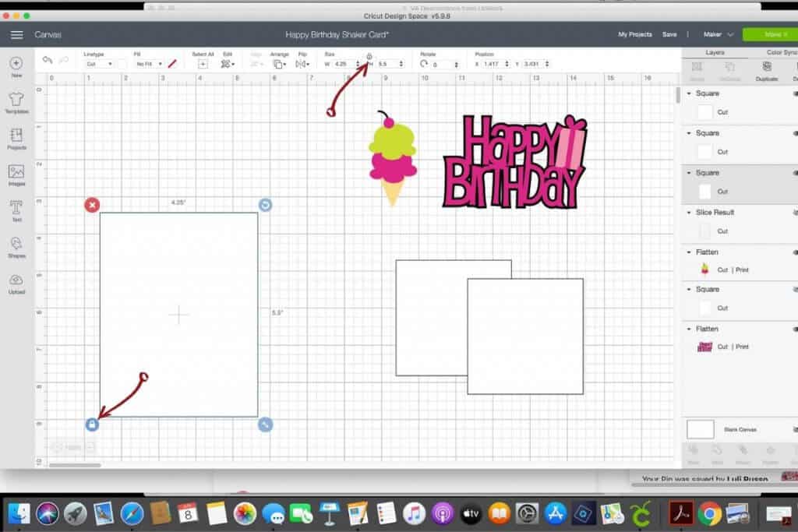Click the Linetype color swatch

(x=122, y=64)
